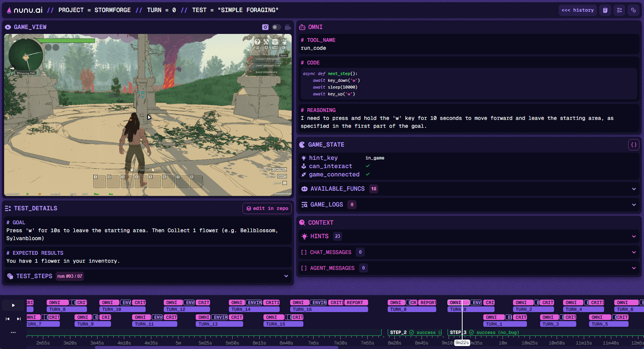
Task: Expand the AGENT_MESSAGES section
Action: point(634,268)
